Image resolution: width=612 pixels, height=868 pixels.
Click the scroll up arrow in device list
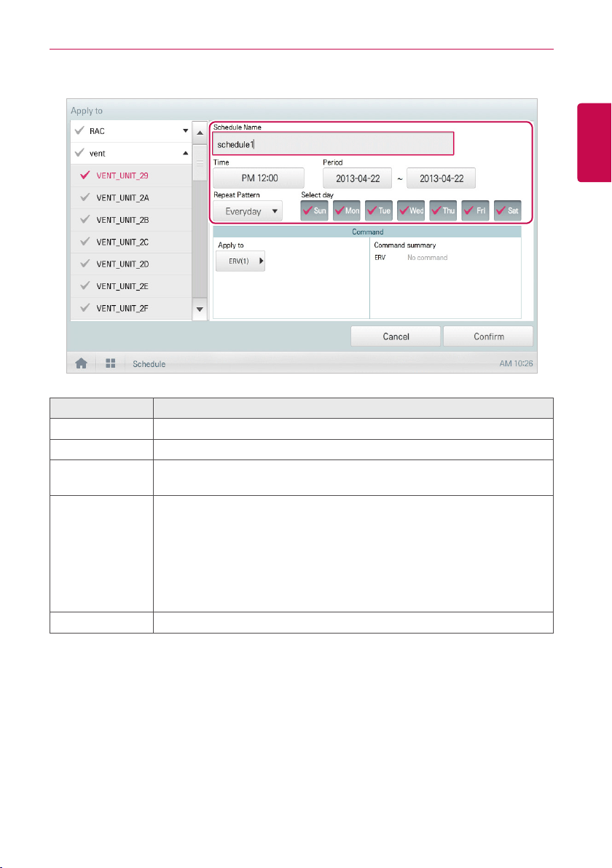pos(200,133)
